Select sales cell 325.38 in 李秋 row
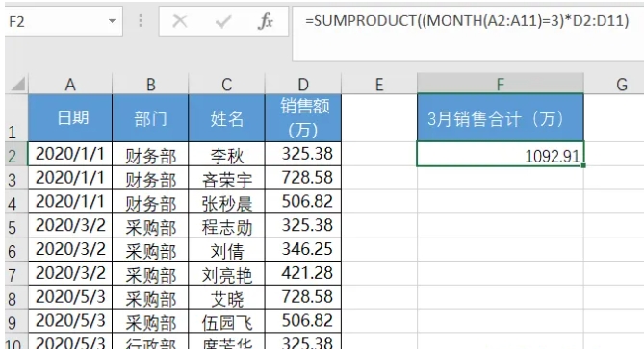The width and height of the screenshot is (644, 349). (x=303, y=154)
